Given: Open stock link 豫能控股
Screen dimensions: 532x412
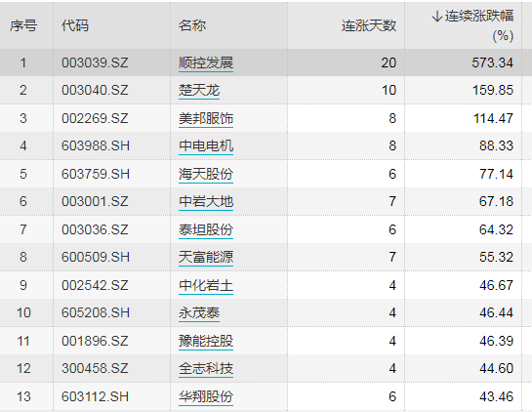Looking at the screenshot, I should point(206,341).
